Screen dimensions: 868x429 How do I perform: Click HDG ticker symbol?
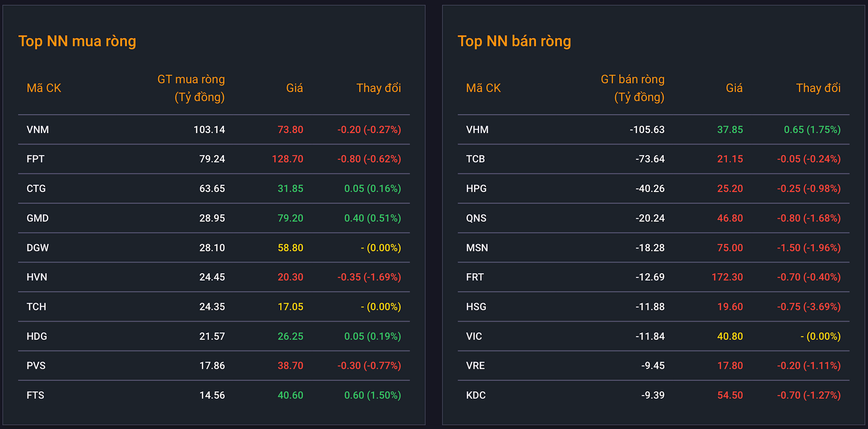coord(37,337)
